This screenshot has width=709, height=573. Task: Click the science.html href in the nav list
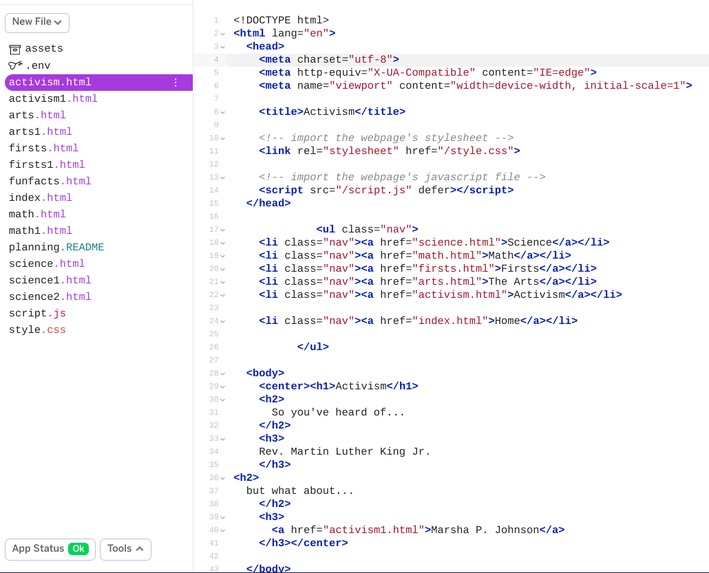[x=456, y=242]
